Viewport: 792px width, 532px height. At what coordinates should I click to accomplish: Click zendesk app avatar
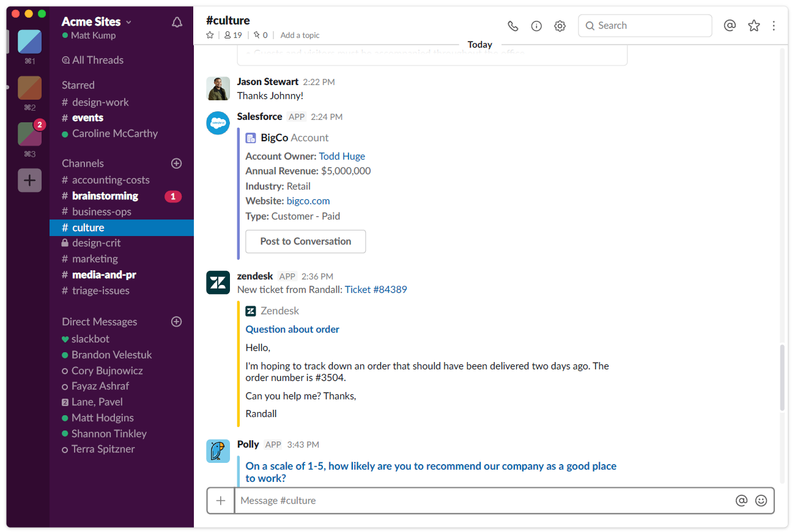pos(218,283)
